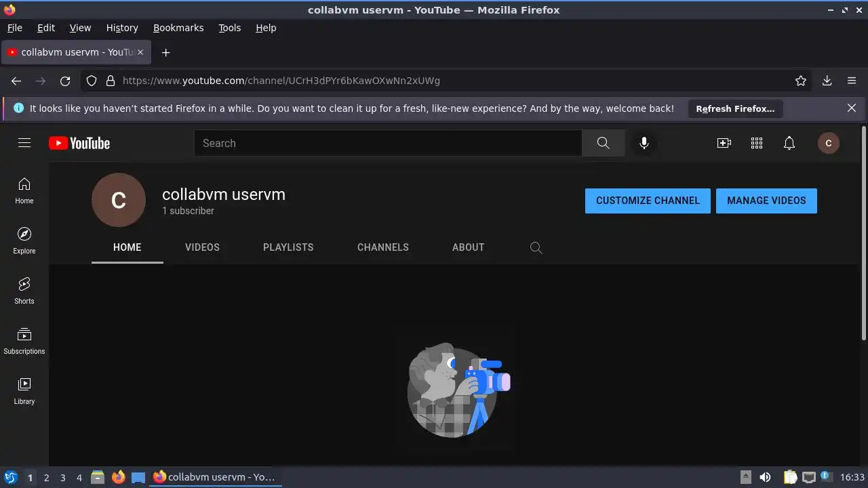Click the collabvm uservm channel name
Image resolution: width=868 pixels, height=488 pixels.
(x=224, y=195)
